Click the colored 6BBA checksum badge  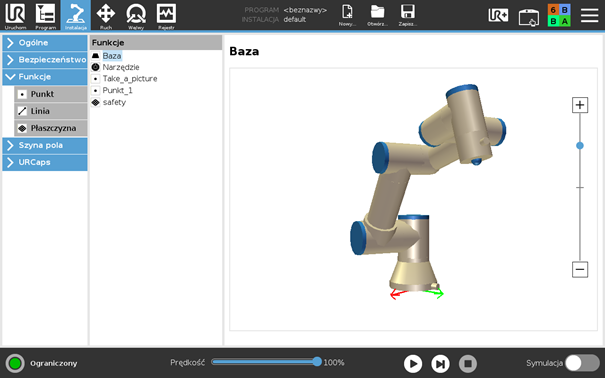(559, 15)
